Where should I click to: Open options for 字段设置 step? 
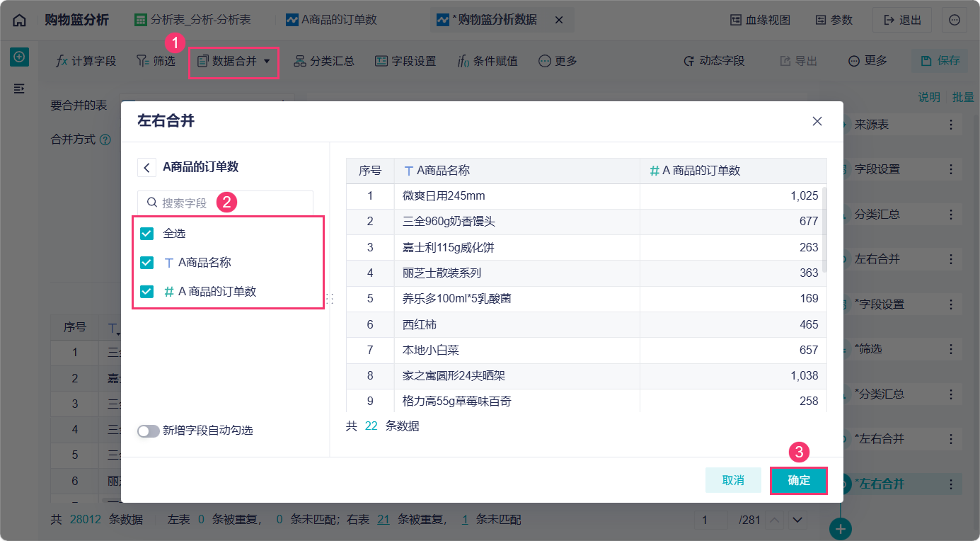coord(951,169)
